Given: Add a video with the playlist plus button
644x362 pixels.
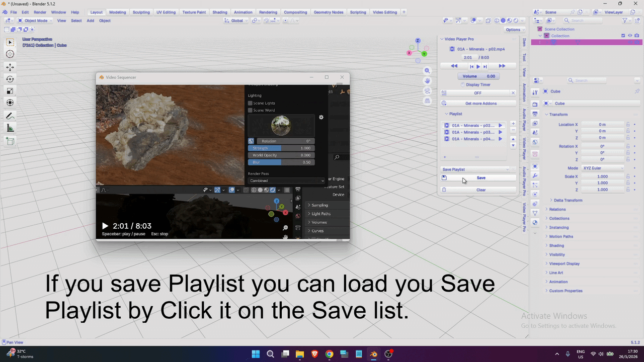Looking at the screenshot, I should coord(513,124).
